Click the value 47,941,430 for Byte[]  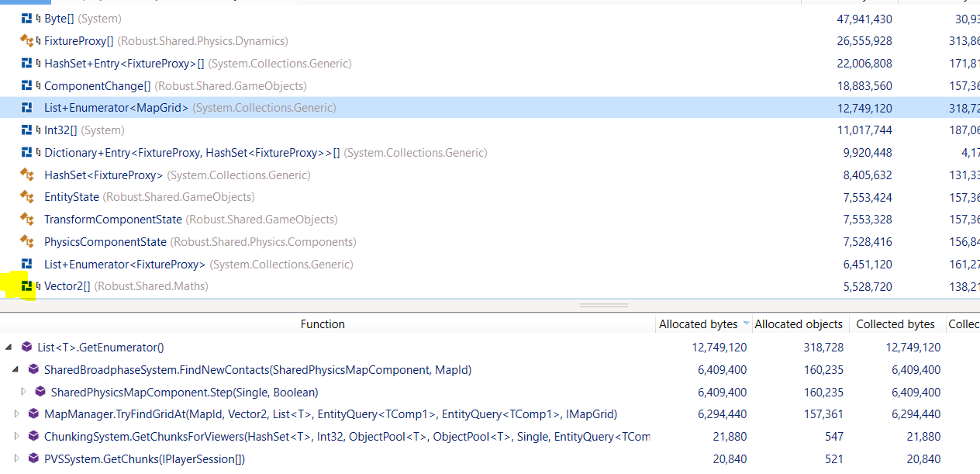point(864,19)
